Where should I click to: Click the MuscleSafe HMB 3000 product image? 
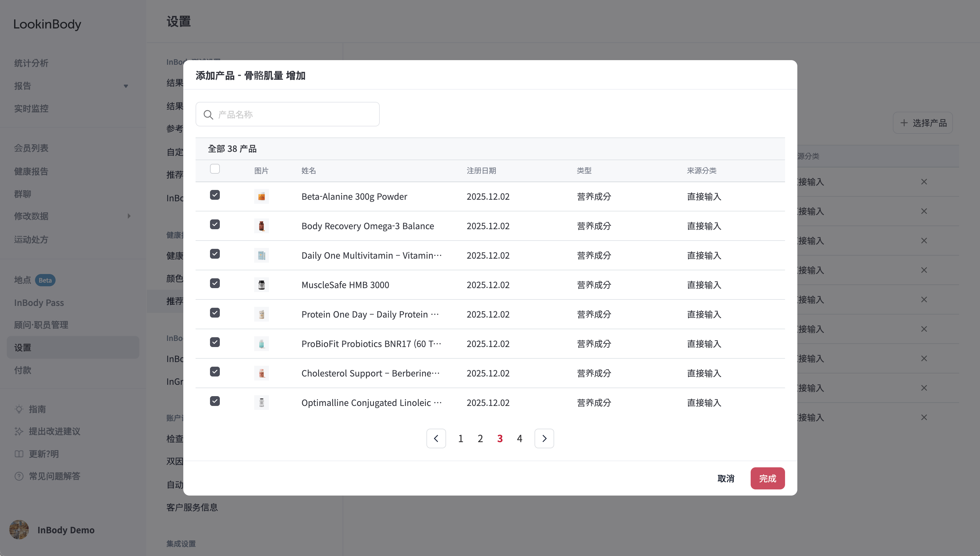pos(261,285)
